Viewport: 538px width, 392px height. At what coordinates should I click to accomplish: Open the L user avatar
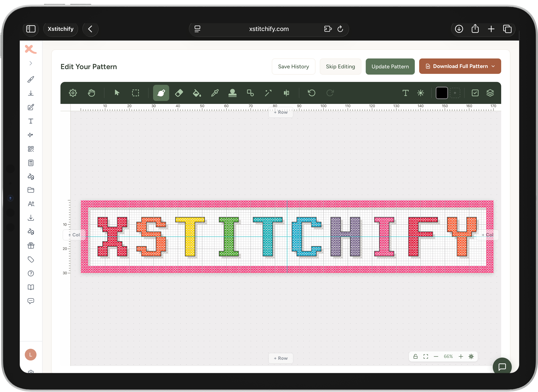31,355
